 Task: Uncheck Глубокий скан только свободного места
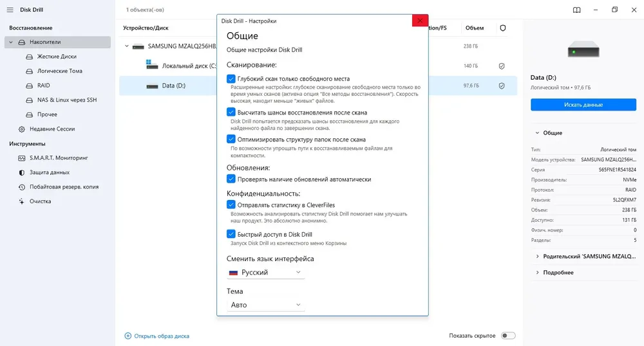pyautogui.click(x=231, y=78)
